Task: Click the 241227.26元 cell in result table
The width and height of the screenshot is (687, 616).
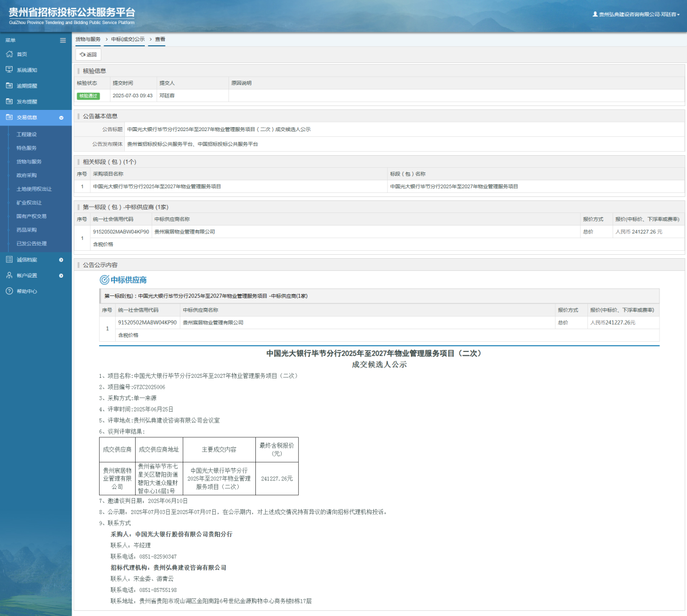Action: (277, 479)
